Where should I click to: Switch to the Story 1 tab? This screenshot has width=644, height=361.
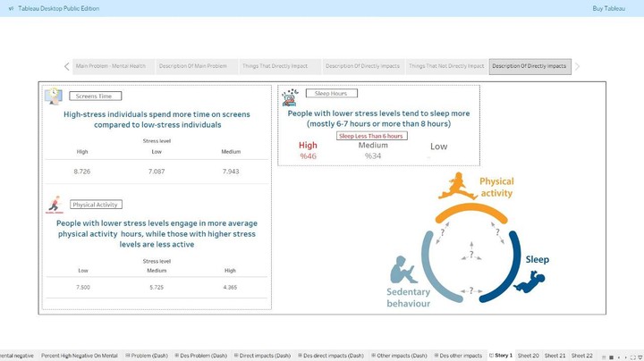[x=500, y=356]
